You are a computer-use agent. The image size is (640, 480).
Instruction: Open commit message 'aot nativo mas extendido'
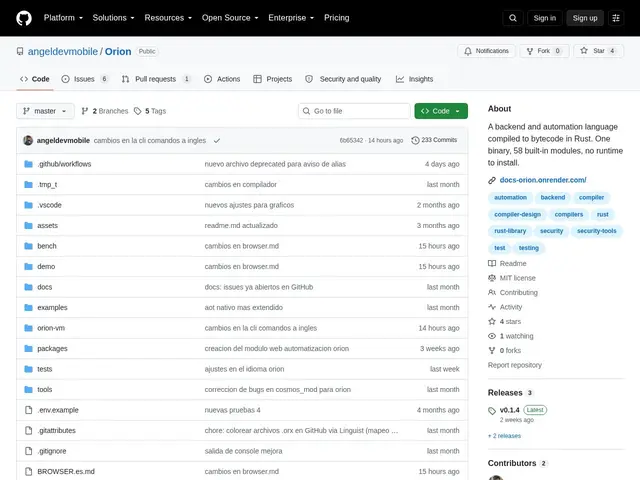pos(244,307)
